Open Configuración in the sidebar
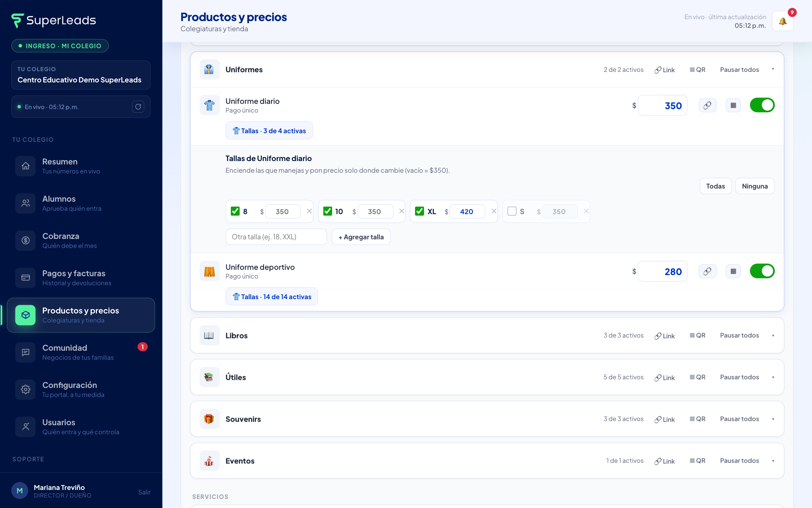Viewport: 812px width, 508px height. pyautogui.click(x=81, y=389)
